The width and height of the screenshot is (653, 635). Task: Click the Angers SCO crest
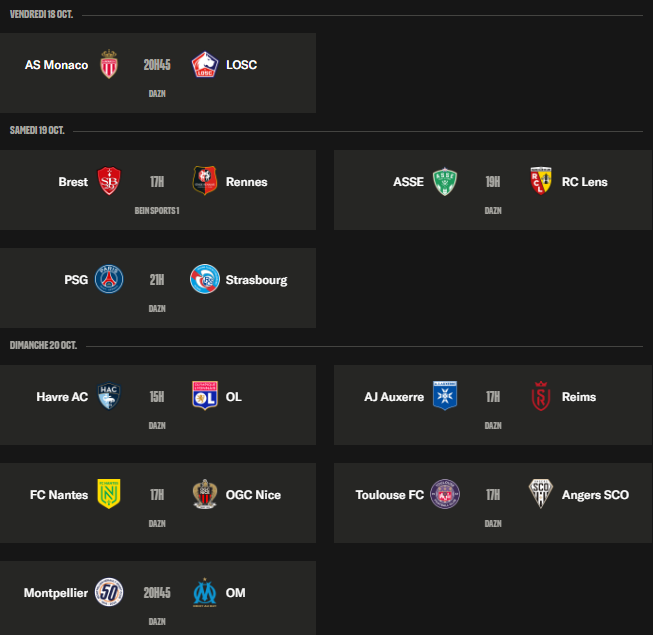coord(541,495)
